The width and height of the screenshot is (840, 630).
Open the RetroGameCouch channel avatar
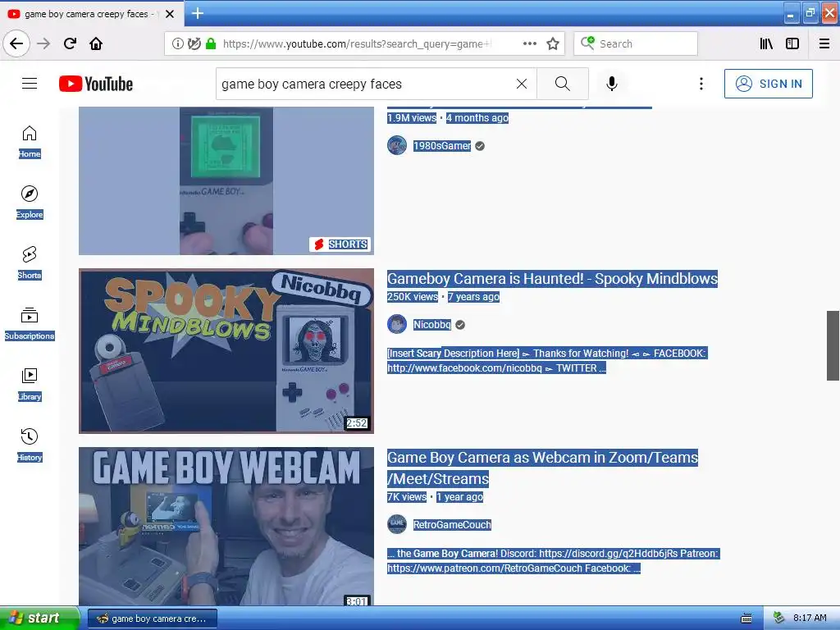click(x=397, y=524)
